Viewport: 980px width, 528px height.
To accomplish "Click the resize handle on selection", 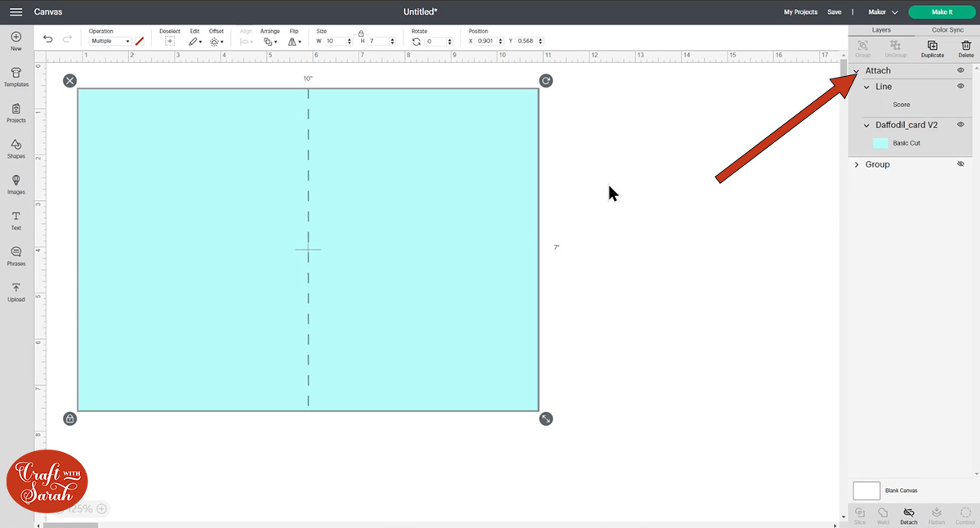I will point(546,418).
